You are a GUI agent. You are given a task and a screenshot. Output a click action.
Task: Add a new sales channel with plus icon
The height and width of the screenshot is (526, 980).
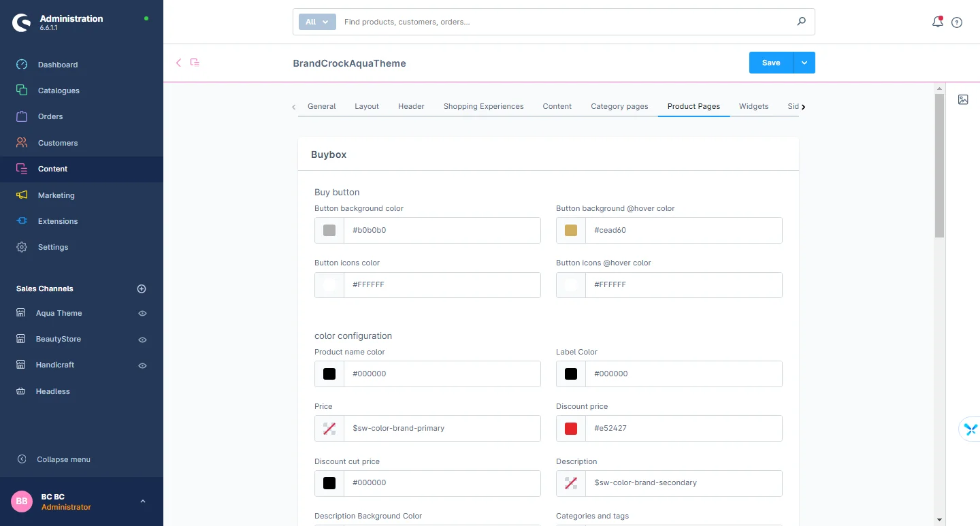[x=142, y=289]
